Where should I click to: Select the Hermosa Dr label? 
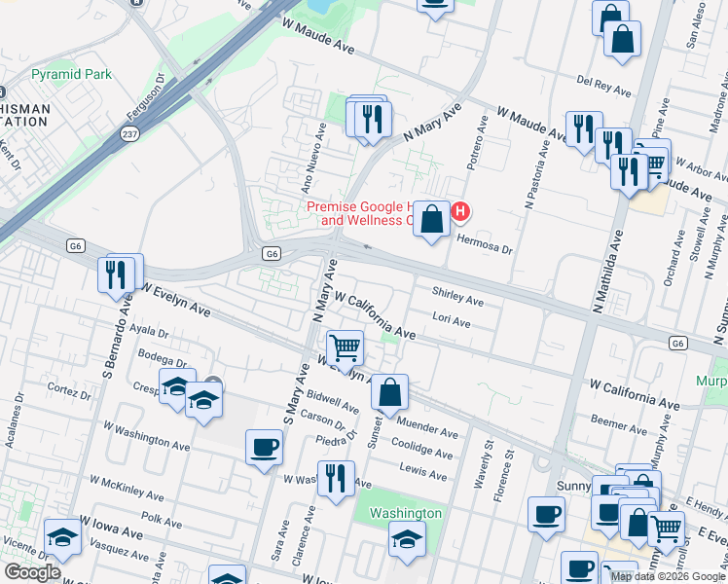coord(485,244)
